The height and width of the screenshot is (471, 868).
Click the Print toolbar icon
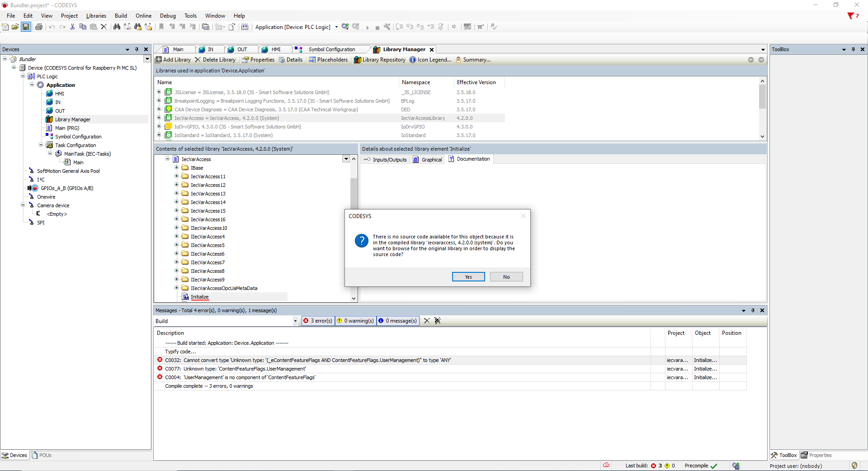[39, 27]
